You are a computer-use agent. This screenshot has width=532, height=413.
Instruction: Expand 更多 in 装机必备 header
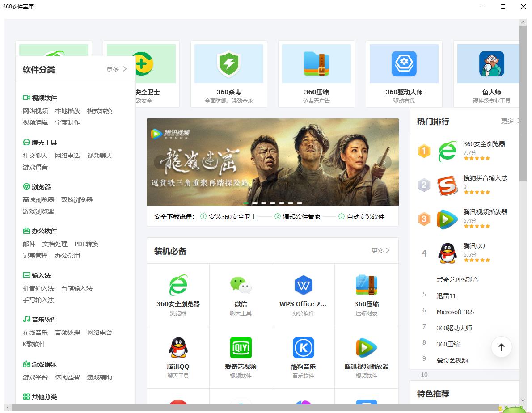380,251
